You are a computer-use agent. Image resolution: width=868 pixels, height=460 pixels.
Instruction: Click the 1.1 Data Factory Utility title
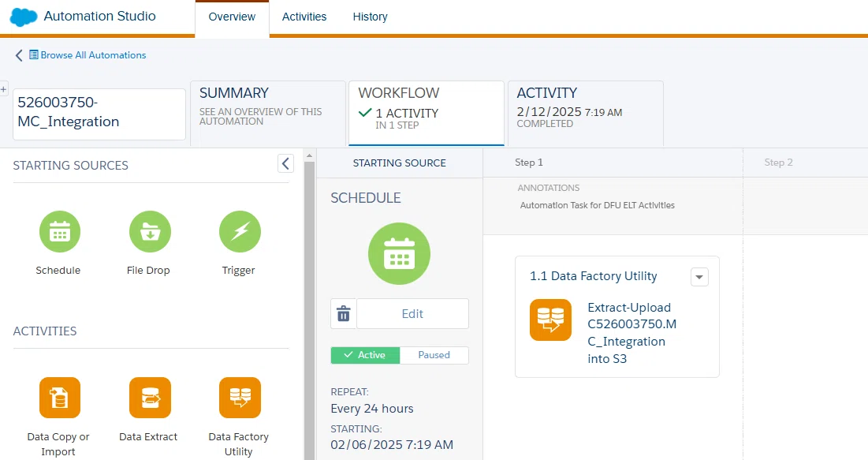594,276
